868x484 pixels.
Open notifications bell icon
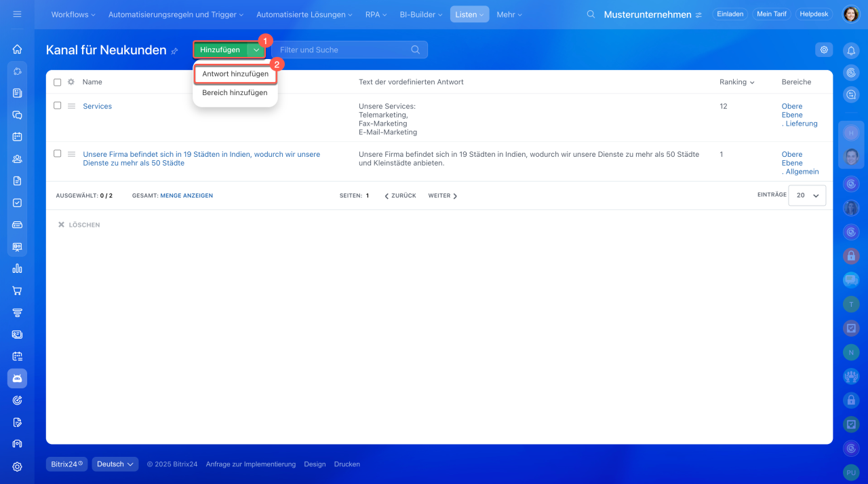[851, 50]
